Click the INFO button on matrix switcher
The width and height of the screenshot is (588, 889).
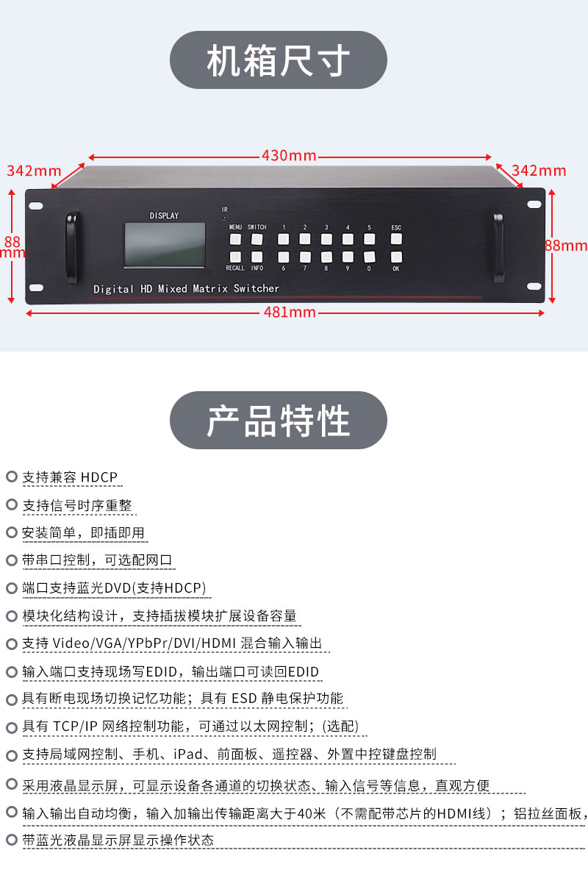(257, 257)
